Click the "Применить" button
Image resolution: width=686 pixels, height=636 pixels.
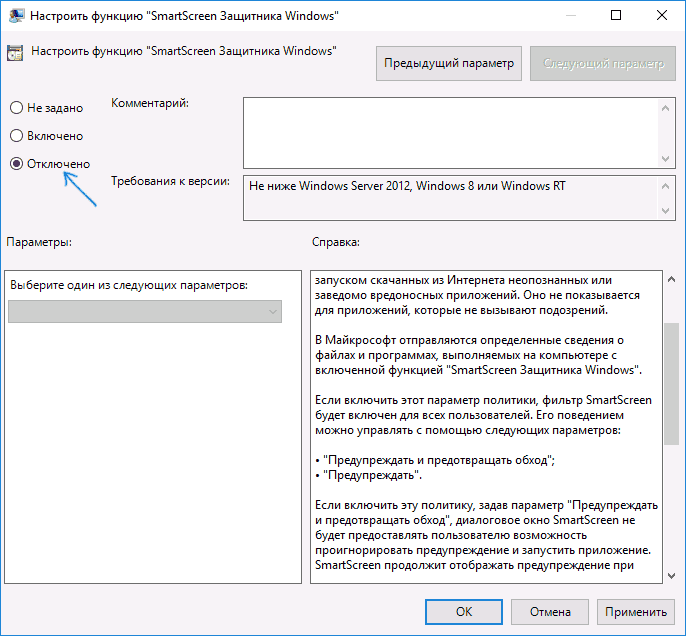click(x=636, y=612)
